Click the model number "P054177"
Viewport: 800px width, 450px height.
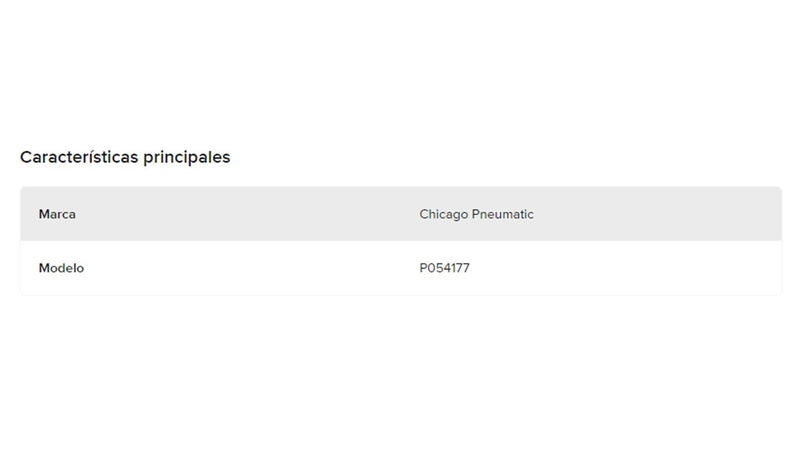pos(444,268)
